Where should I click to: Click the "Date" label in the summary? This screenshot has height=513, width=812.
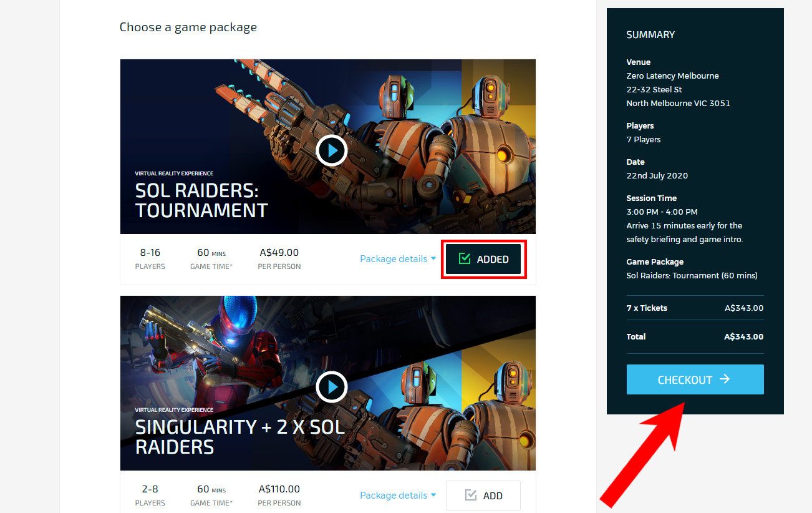click(636, 162)
